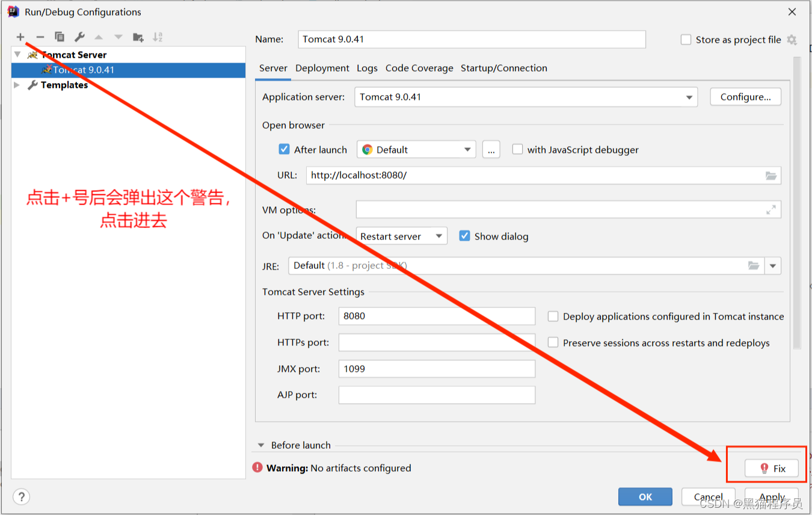
Task: Open On 'Update' action Restart server dropdown
Action: (x=402, y=236)
